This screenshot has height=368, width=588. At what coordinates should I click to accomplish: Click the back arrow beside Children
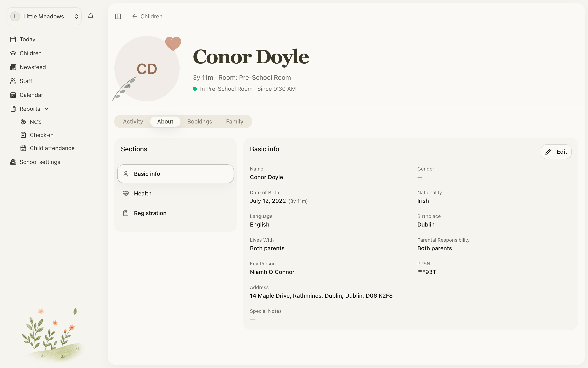135,16
